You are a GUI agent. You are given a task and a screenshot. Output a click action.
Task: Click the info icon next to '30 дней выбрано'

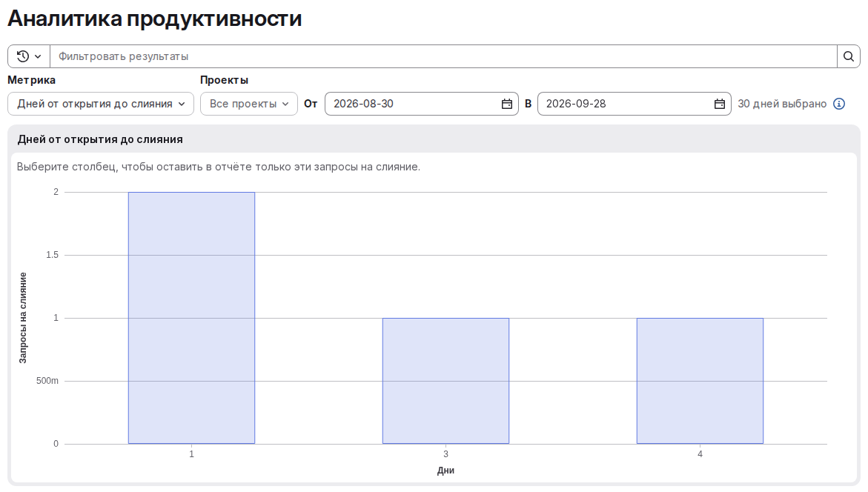click(x=839, y=104)
